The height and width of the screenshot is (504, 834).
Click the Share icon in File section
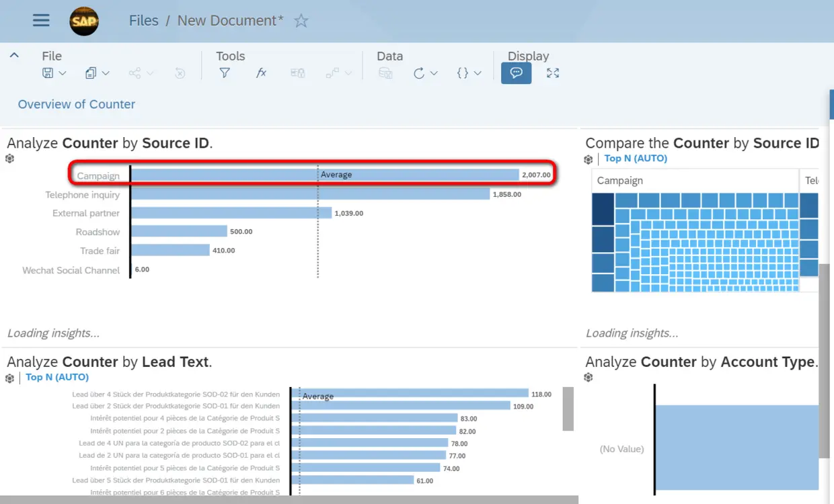point(135,73)
